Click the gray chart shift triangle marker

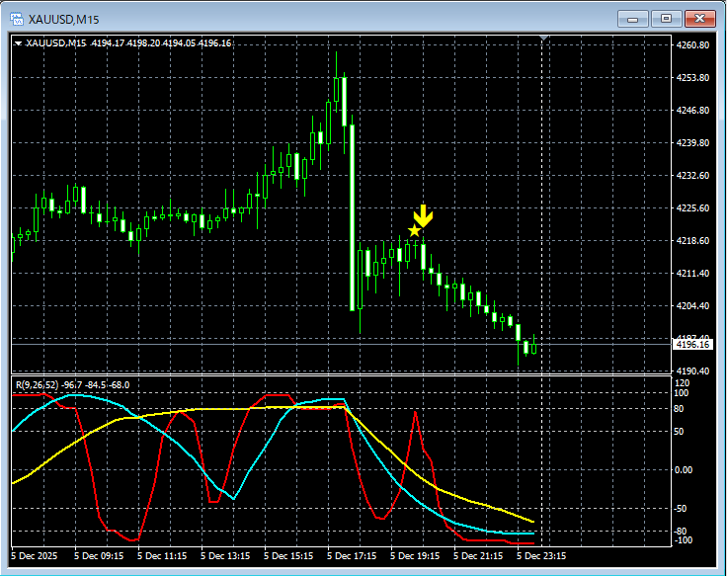pos(543,39)
